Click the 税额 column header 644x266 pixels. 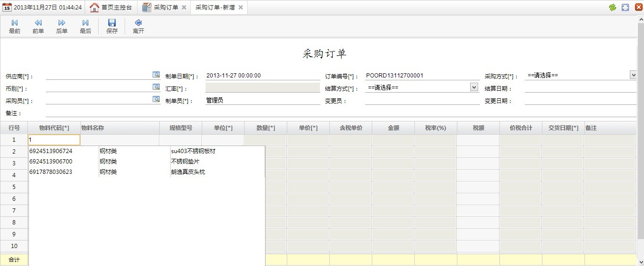pos(478,128)
